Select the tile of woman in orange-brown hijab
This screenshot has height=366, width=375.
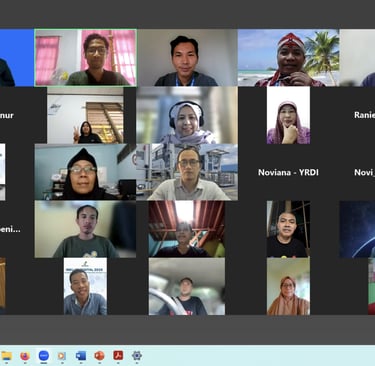tap(288, 286)
